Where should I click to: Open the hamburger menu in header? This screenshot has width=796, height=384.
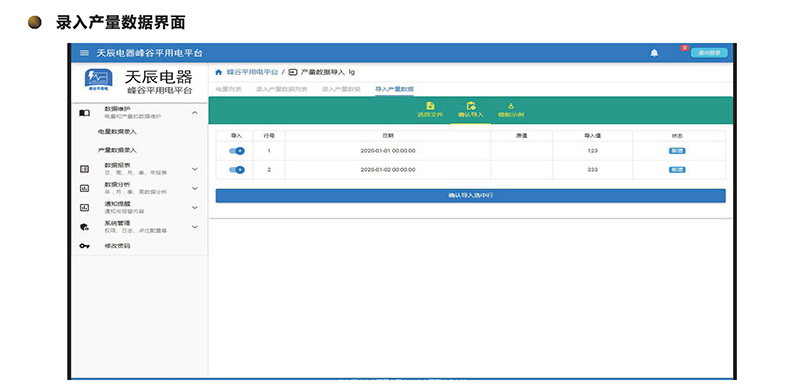(x=85, y=53)
